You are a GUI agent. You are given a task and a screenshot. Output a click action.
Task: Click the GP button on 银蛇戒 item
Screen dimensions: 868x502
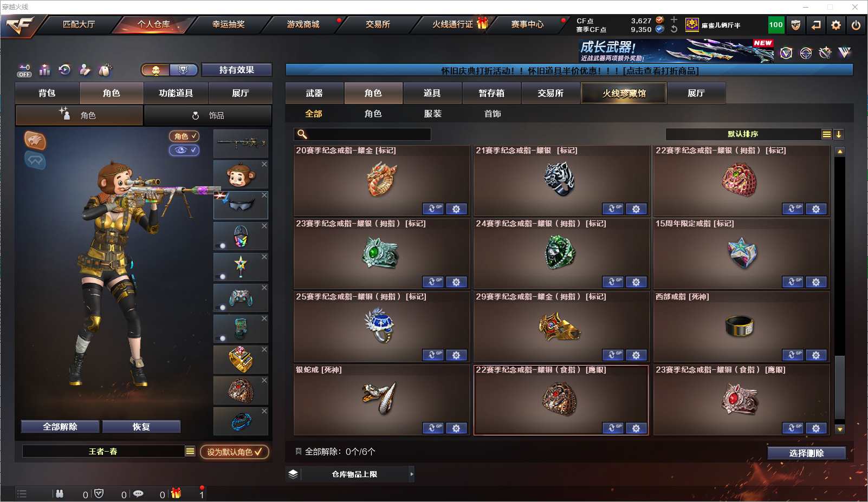[433, 428]
